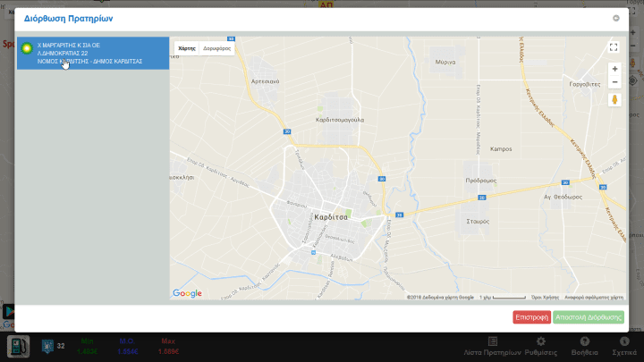This screenshot has width=644, height=362.
Task: Click the Αποστολή Διόρθωσης button
Action: (589, 317)
